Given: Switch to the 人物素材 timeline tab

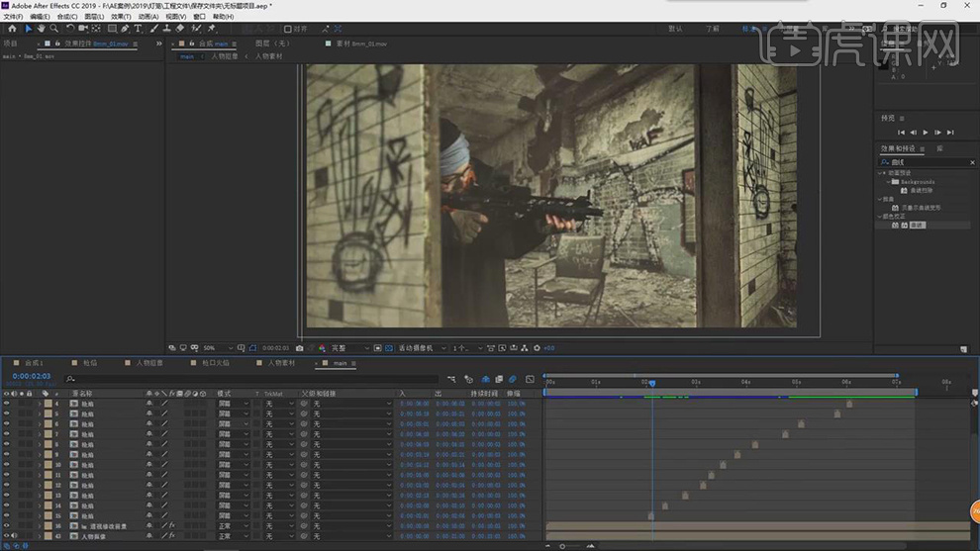Looking at the screenshot, I should click(280, 363).
